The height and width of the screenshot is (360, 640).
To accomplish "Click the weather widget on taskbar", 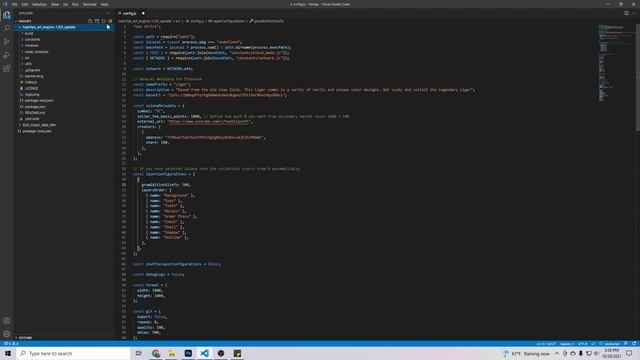I will 526,353.
